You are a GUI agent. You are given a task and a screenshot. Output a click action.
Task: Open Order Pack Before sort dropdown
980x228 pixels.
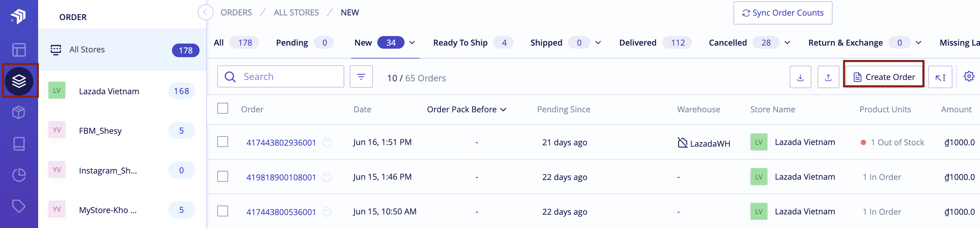(467, 110)
